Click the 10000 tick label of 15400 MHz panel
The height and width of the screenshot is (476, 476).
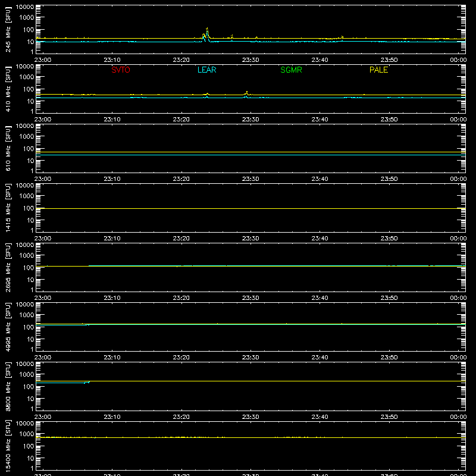[25, 424]
